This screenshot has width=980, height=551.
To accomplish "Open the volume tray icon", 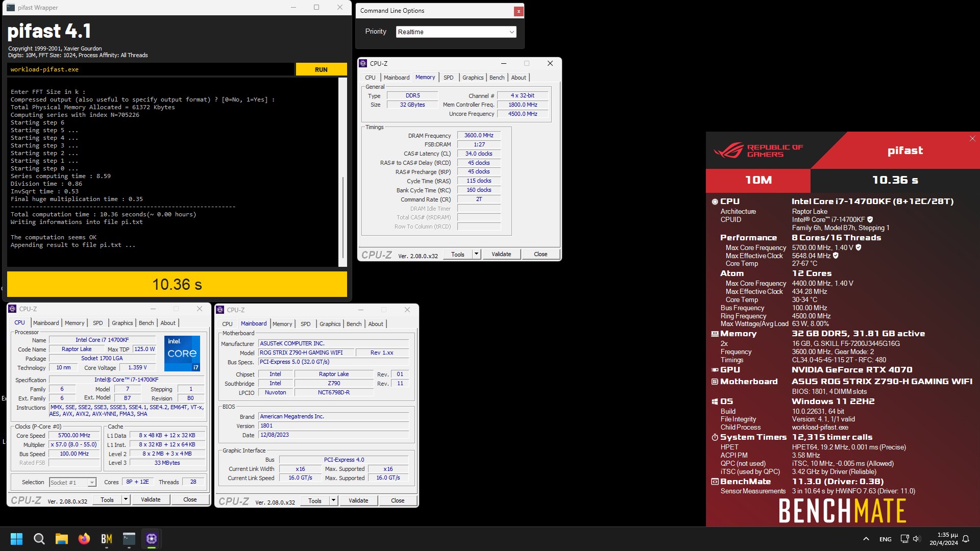I will coord(916,539).
